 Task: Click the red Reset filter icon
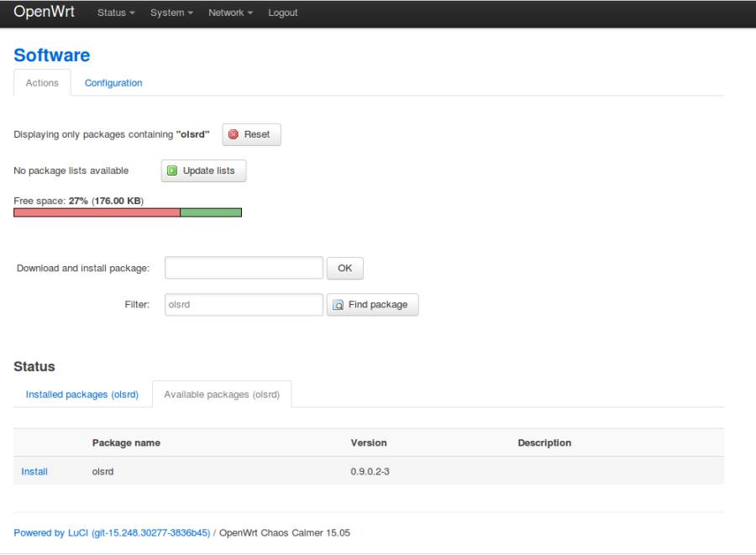(x=234, y=134)
